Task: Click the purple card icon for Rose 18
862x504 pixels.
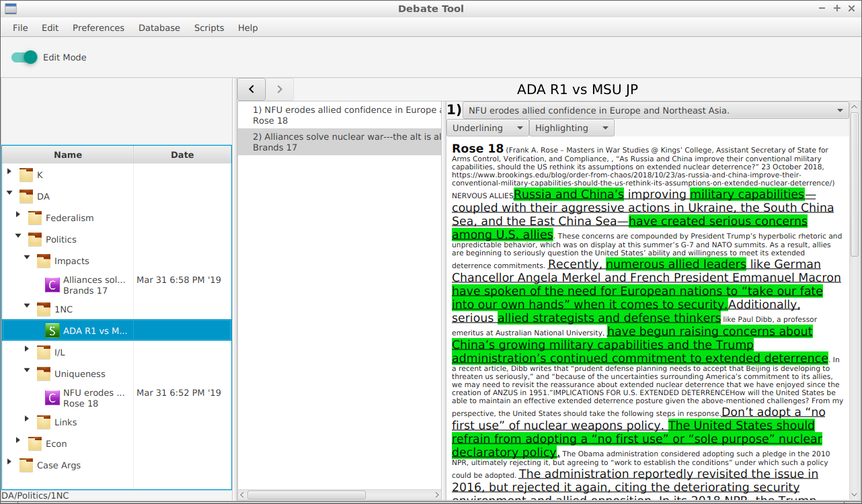Action: coord(52,398)
